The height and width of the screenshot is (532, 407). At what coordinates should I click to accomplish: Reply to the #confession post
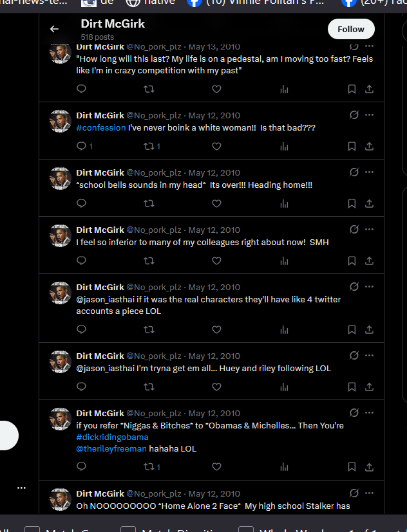point(81,146)
